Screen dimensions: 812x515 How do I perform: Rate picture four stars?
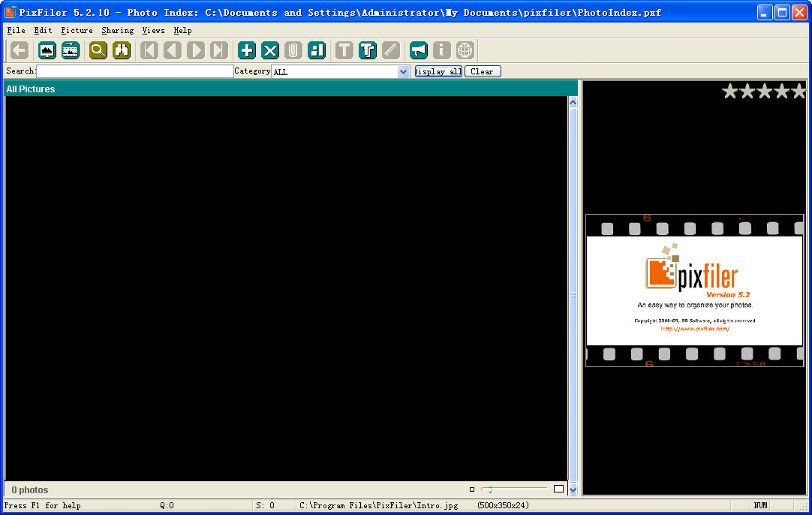[781, 91]
